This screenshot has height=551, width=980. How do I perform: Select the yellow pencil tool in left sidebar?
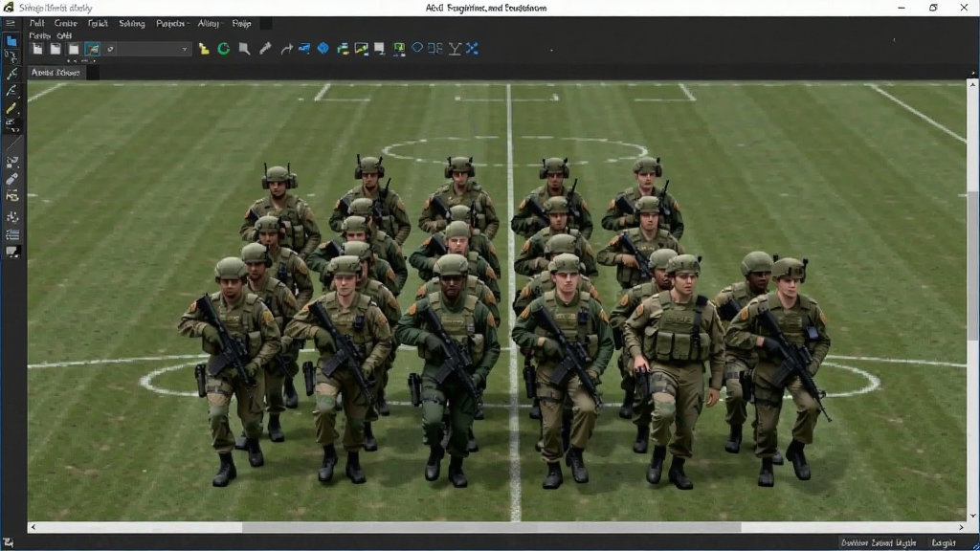click(11, 108)
